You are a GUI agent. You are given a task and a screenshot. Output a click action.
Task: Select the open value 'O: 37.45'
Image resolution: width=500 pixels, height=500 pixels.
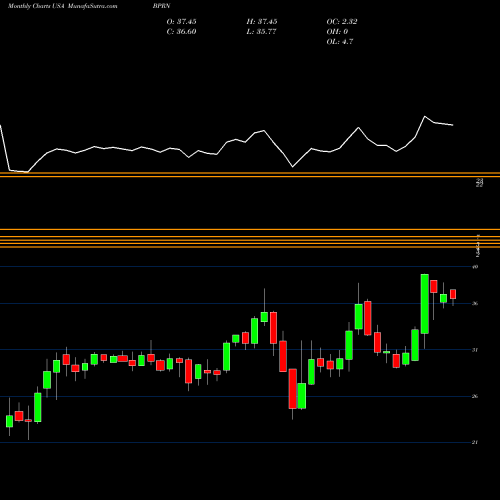click(181, 22)
